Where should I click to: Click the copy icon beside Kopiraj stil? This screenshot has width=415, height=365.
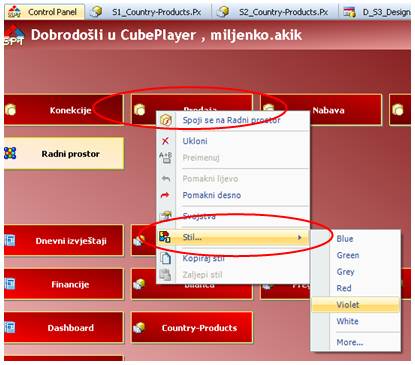(x=166, y=258)
